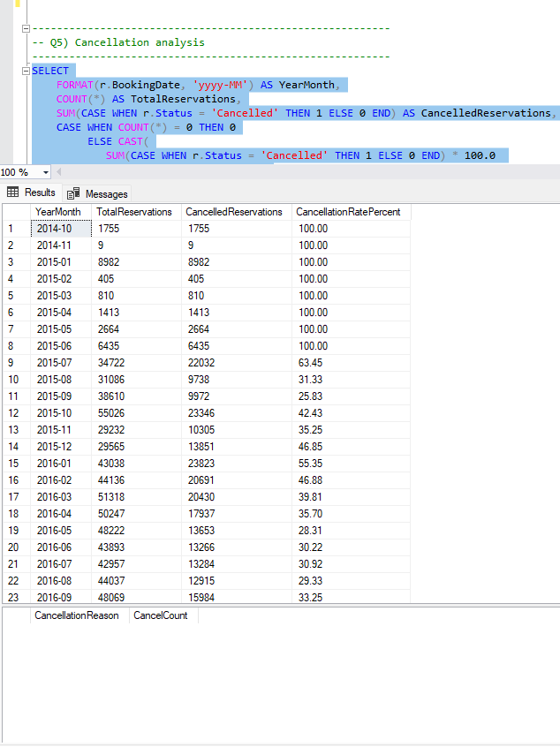
Task: Click the rate cell 39.81
Action: pyautogui.click(x=352, y=497)
